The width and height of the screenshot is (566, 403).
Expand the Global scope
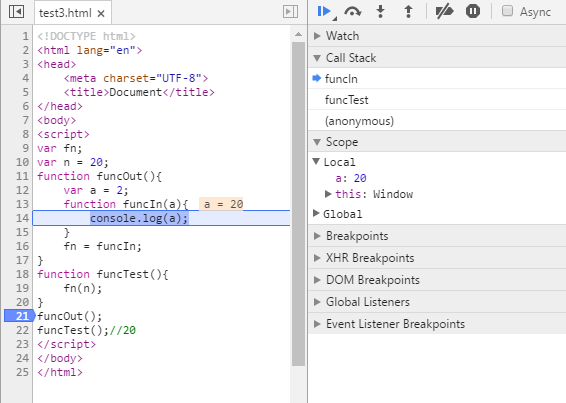coord(316,213)
